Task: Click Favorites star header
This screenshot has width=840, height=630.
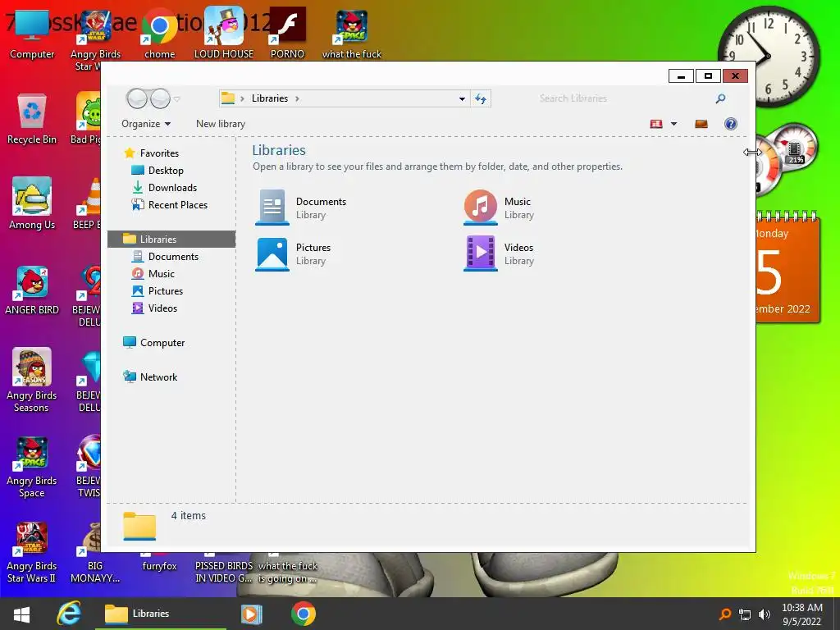Action: pyautogui.click(x=151, y=153)
